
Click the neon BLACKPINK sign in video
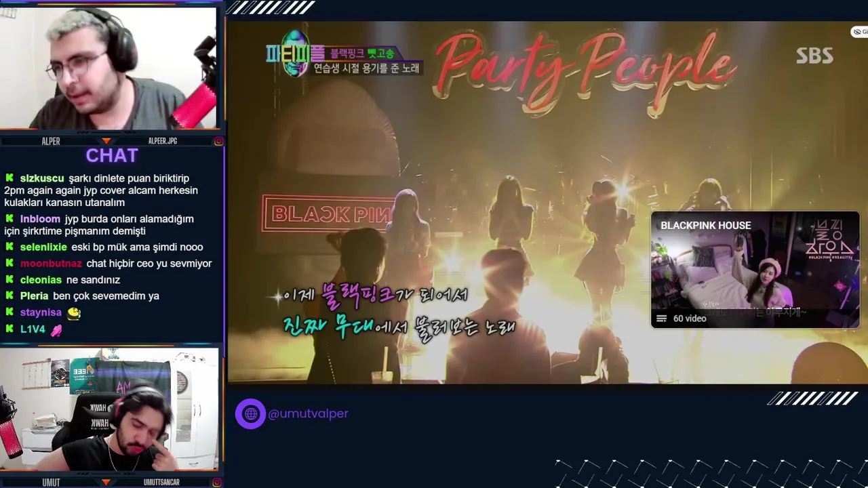click(328, 214)
